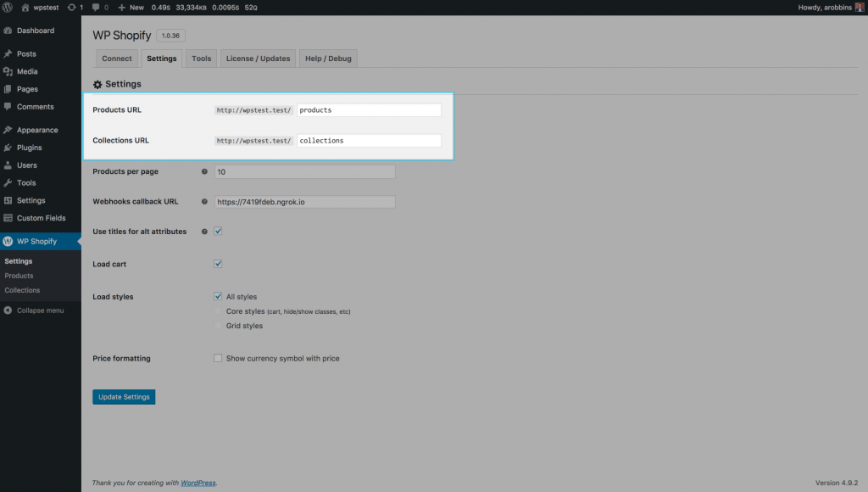Image resolution: width=868 pixels, height=492 pixels.
Task: Click the Collections URL http://wpstest.test/ prefix
Action: (253, 140)
